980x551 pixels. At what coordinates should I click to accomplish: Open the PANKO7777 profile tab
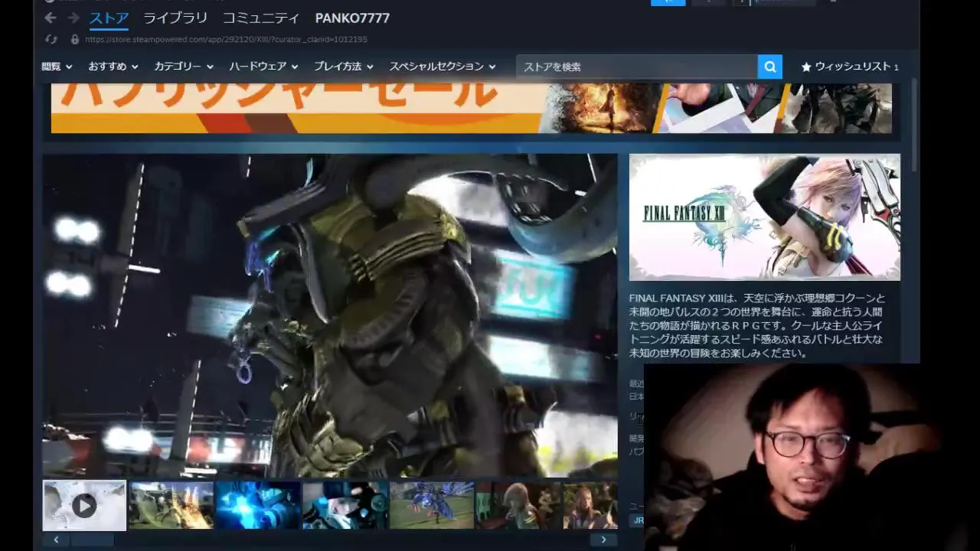pyautogui.click(x=352, y=18)
